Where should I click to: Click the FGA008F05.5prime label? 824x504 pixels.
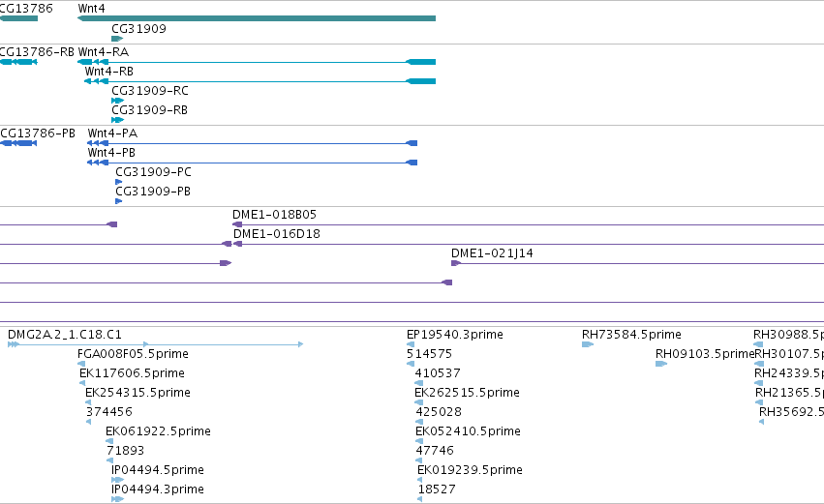tap(133, 354)
